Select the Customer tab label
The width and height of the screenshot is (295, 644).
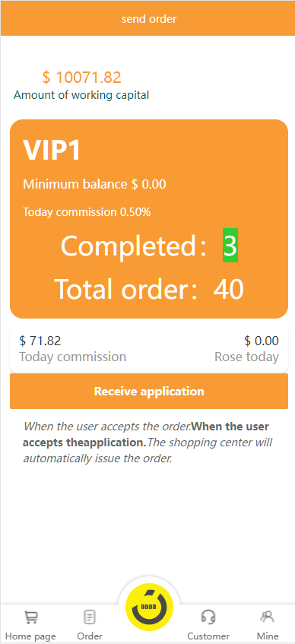[208, 636]
